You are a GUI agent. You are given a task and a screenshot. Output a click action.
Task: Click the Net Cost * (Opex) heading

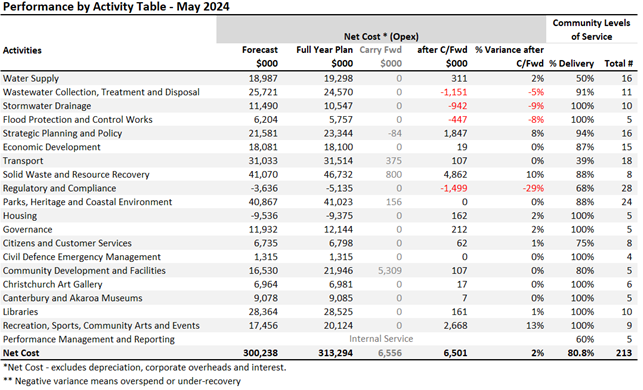(381, 36)
